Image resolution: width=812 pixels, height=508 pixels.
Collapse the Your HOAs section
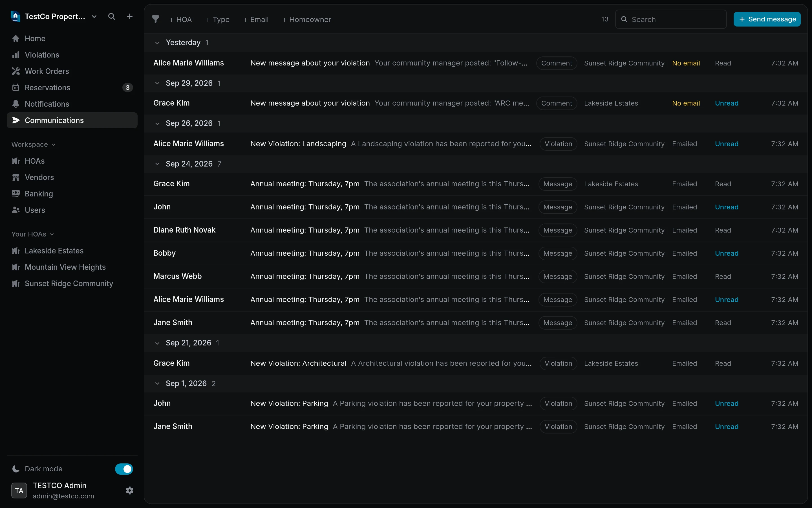tap(32, 234)
